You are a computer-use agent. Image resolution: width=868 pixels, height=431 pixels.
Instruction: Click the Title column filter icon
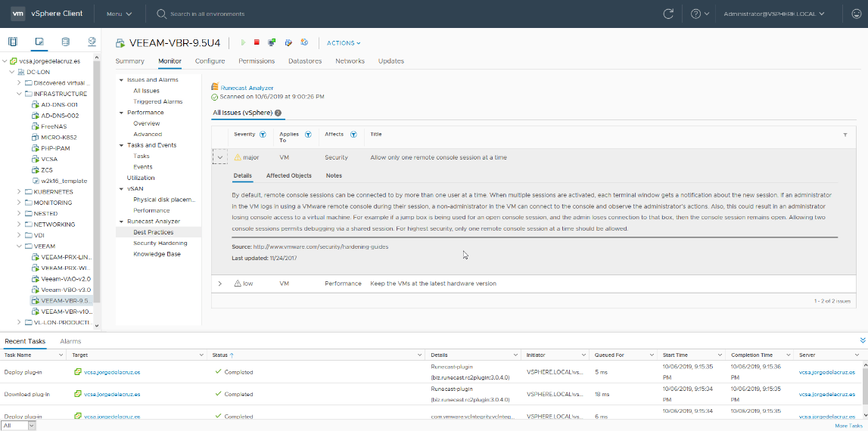845,135
